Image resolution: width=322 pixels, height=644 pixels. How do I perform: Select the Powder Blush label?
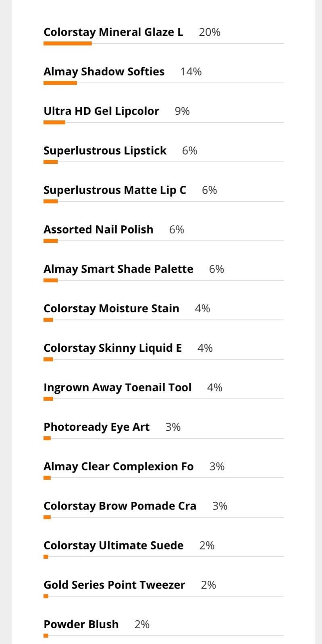81,624
